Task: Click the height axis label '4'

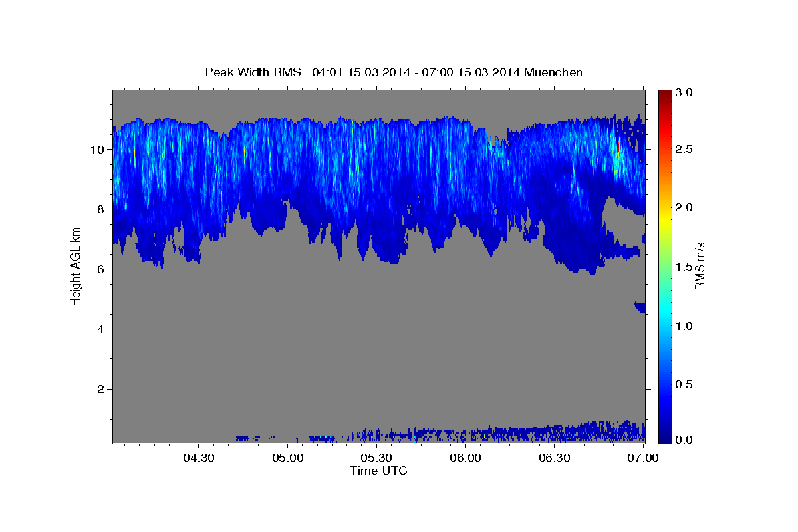Action: (101, 329)
